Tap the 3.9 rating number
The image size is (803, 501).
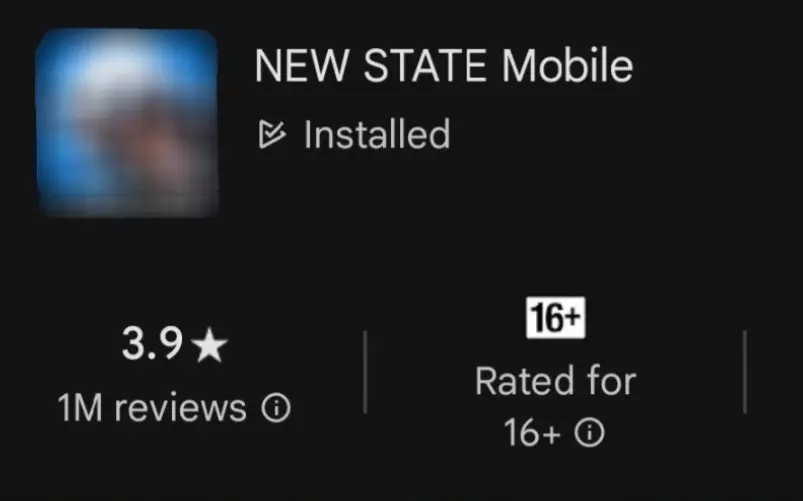(x=152, y=343)
